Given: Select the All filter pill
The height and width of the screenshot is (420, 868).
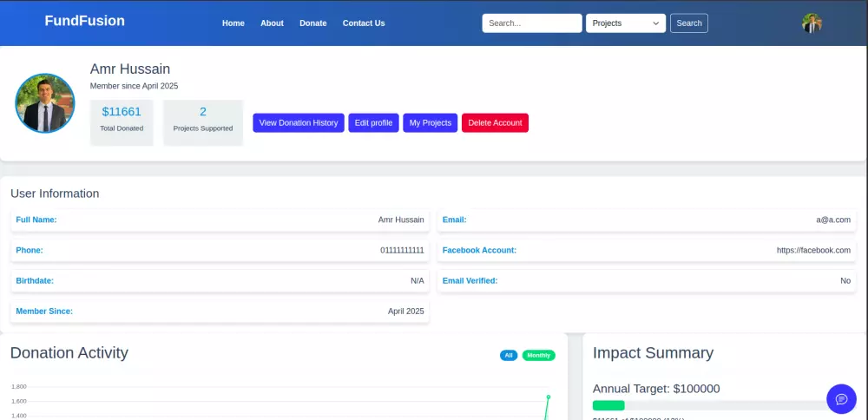Looking at the screenshot, I should tap(509, 355).
